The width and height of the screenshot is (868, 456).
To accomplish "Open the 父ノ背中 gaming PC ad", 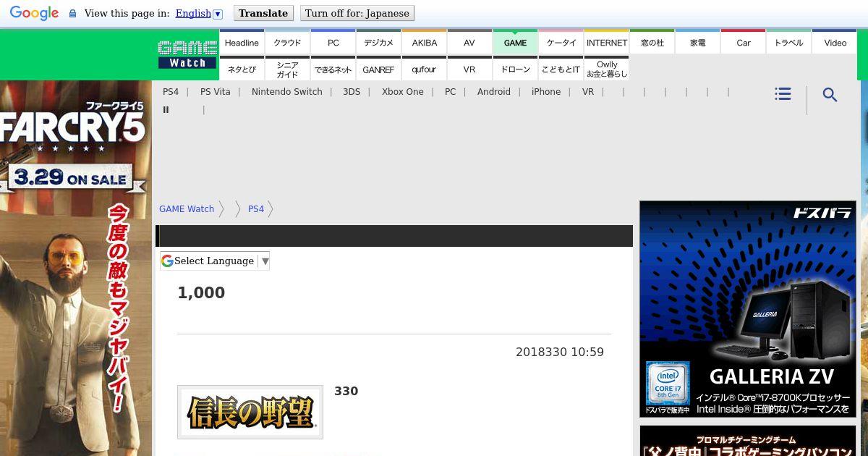I will pos(747,441).
